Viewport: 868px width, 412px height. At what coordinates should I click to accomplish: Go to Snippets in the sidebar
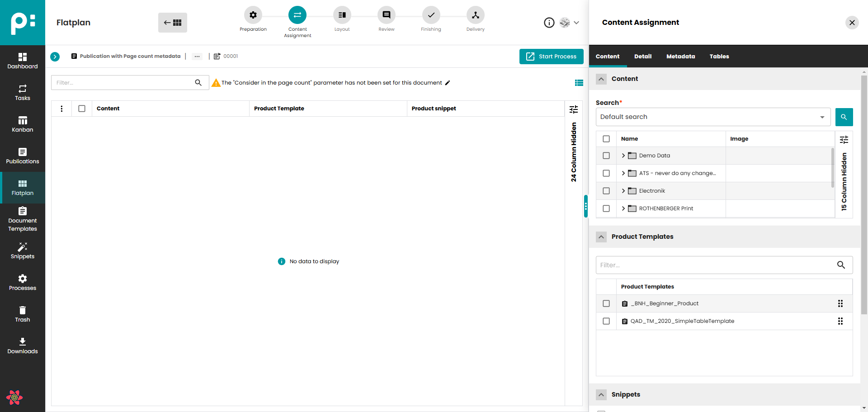tap(22, 251)
